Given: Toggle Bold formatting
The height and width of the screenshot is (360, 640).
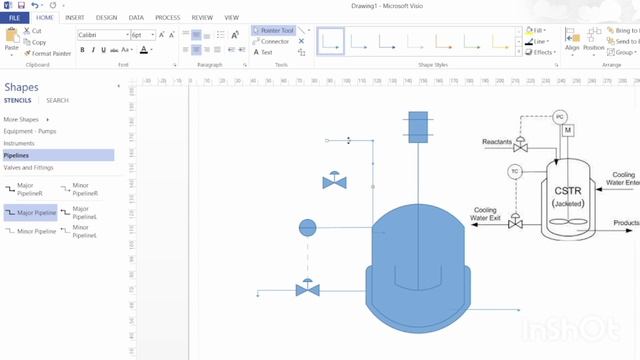Looking at the screenshot, I should click(x=82, y=50).
